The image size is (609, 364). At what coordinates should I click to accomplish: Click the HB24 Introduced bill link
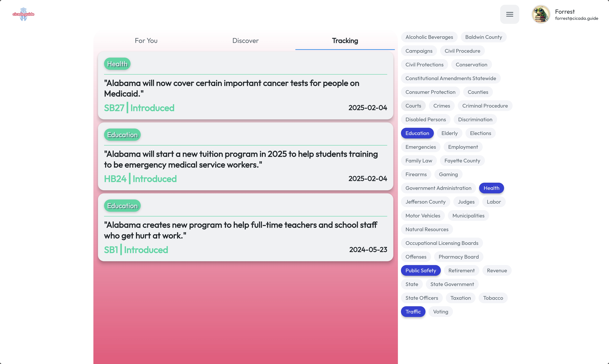pos(140,179)
